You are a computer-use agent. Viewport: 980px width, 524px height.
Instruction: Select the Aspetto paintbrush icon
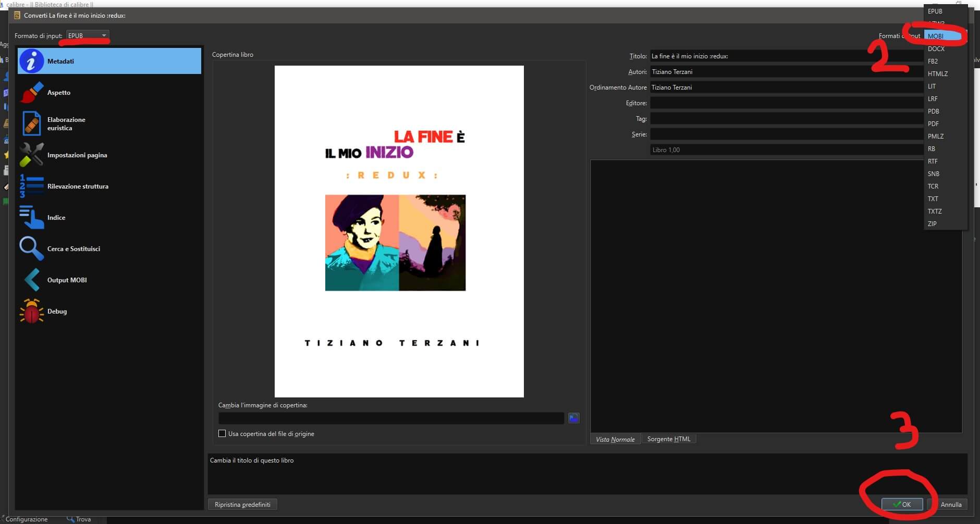[x=31, y=93]
